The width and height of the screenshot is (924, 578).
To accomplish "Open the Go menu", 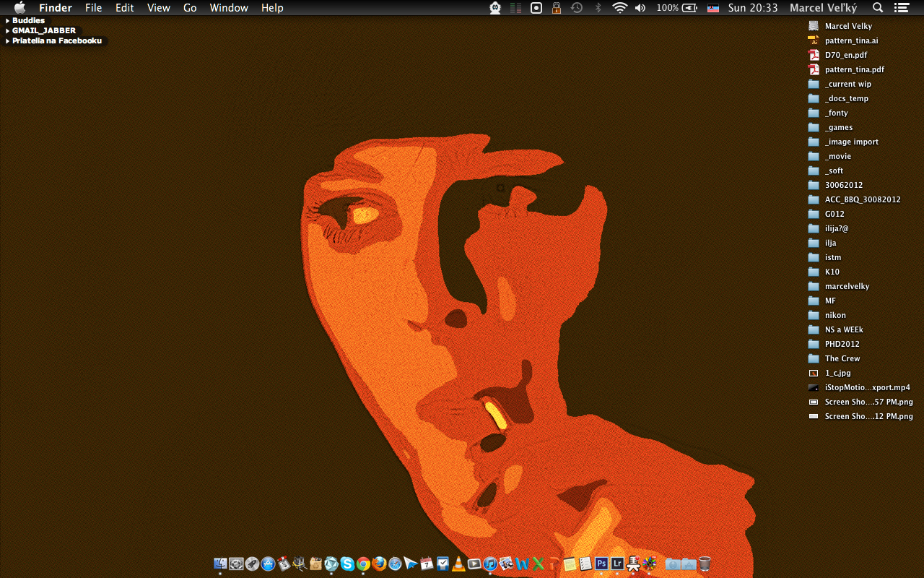I will pos(190,8).
